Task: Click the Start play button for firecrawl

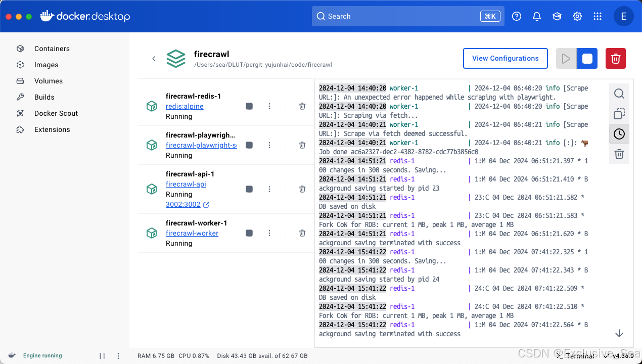Action: point(566,59)
